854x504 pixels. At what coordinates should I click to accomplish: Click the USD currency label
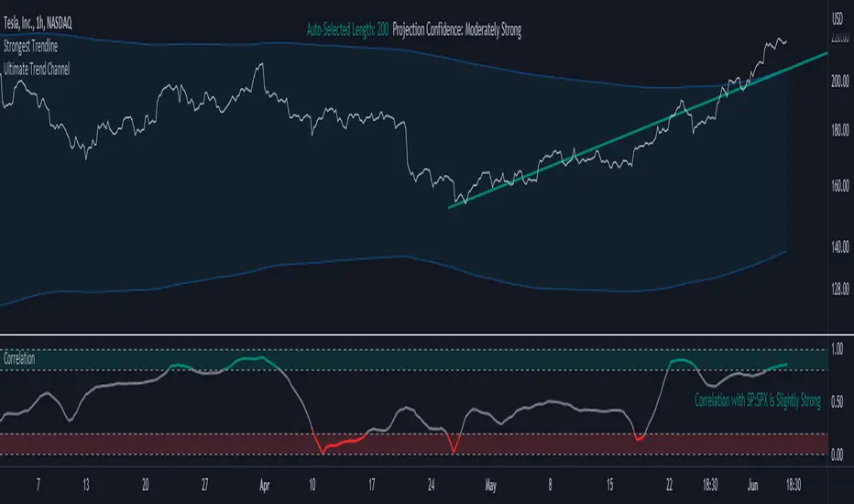point(836,17)
